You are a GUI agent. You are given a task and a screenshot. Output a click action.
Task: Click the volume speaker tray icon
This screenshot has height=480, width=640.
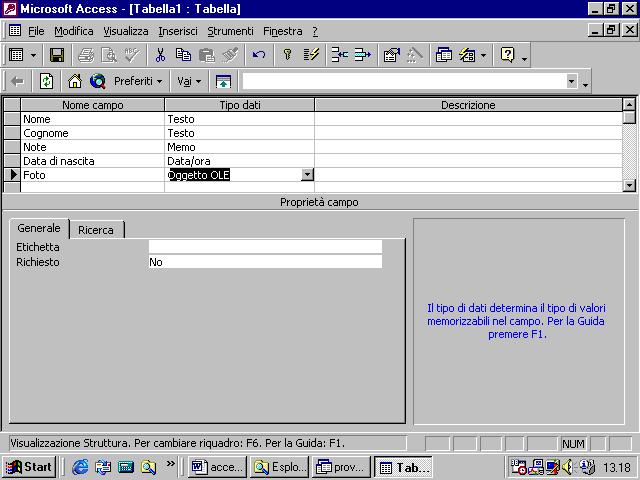tap(567, 467)
